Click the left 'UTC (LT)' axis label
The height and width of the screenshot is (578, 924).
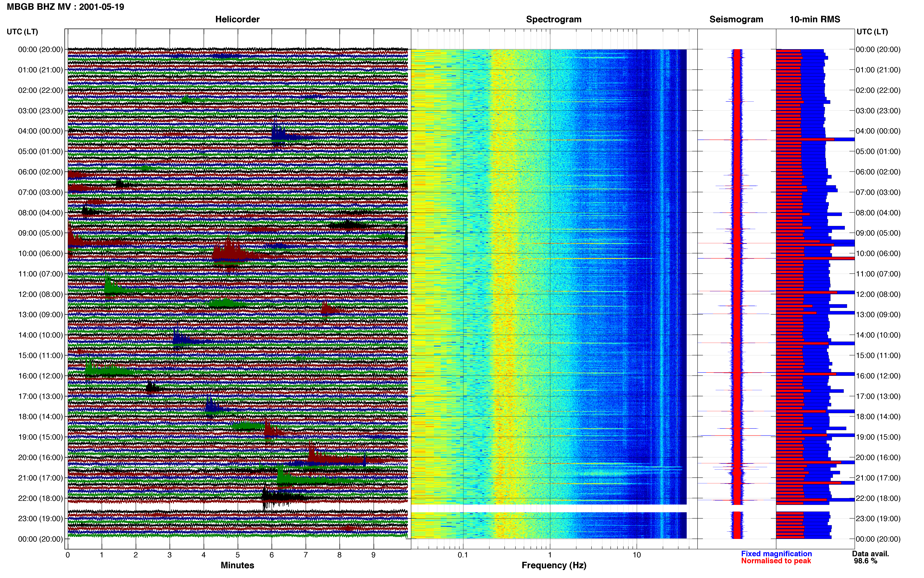(22, 32)
